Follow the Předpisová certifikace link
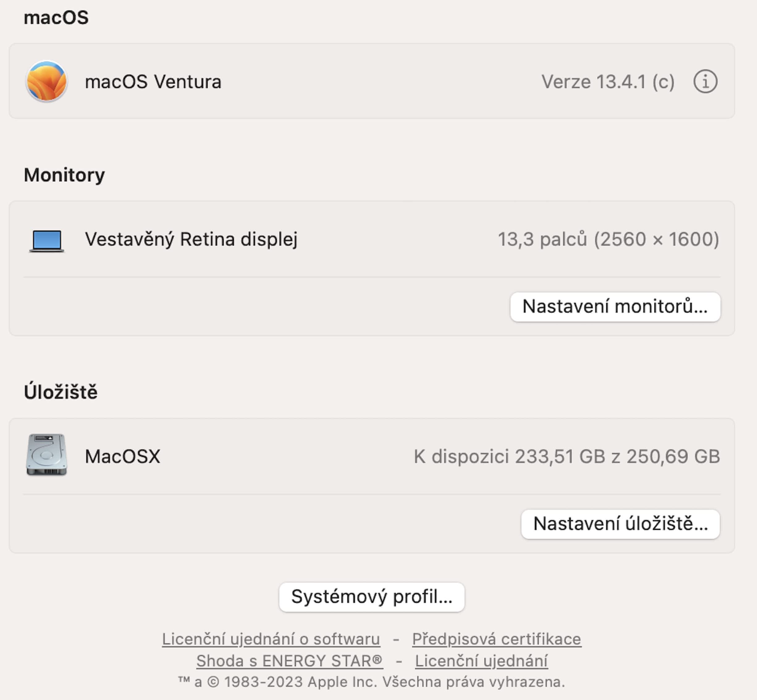 click(x=496, y=639)
